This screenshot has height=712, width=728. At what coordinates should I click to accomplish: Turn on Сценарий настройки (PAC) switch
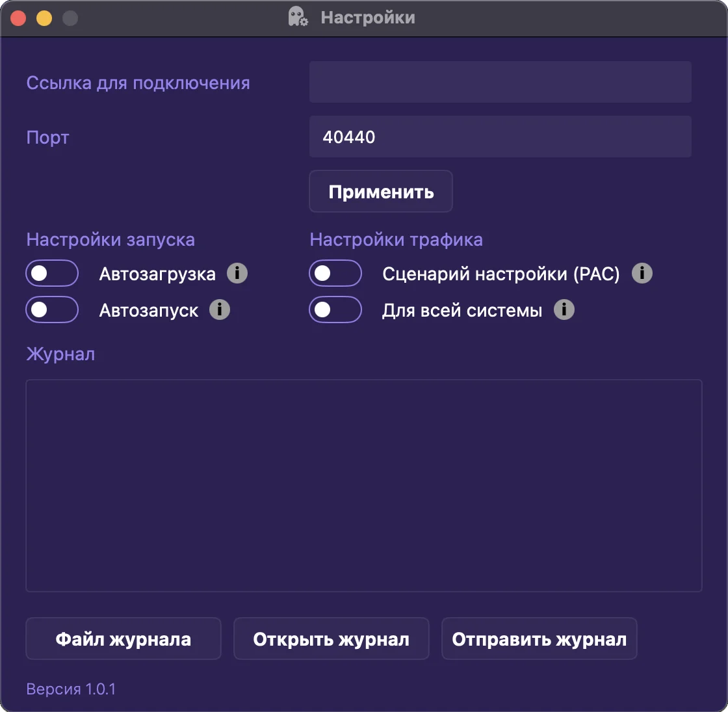pyautogui.click(x=335, y=273)
